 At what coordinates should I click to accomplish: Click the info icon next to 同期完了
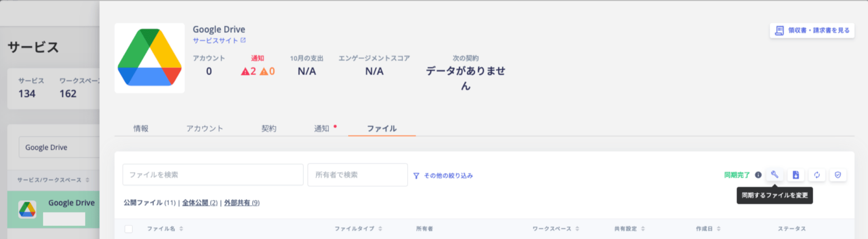(758, 175)
